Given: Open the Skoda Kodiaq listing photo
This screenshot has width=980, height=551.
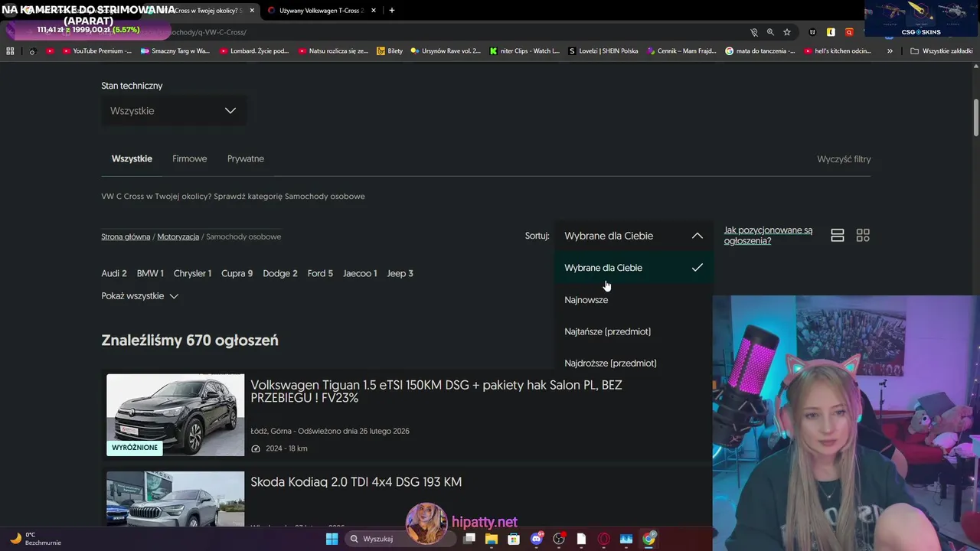Looking at the screenshot, I should point(175,498).
